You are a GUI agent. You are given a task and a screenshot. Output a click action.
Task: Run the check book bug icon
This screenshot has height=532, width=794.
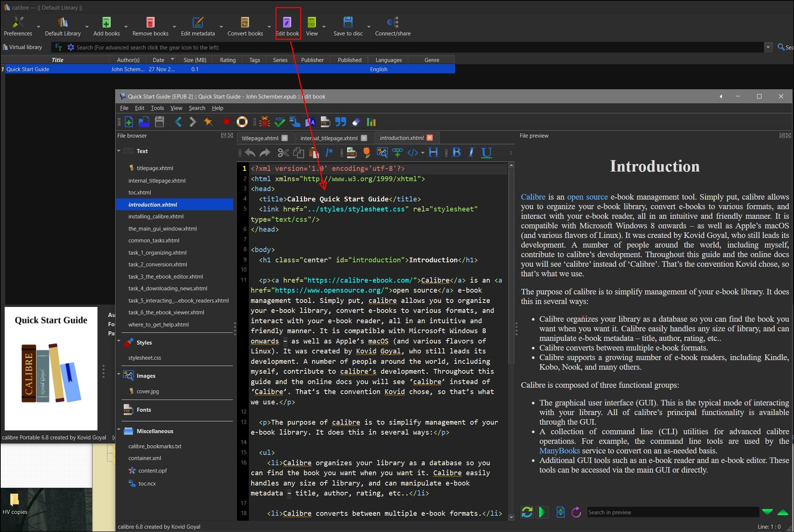[x=264, y=122]
